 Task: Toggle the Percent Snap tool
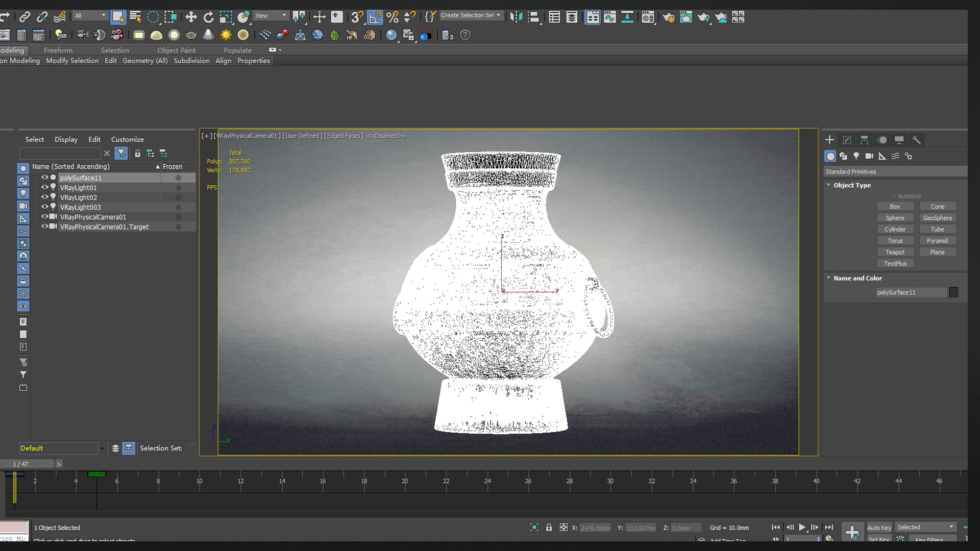pyautogui.click(x=393, y=17)
